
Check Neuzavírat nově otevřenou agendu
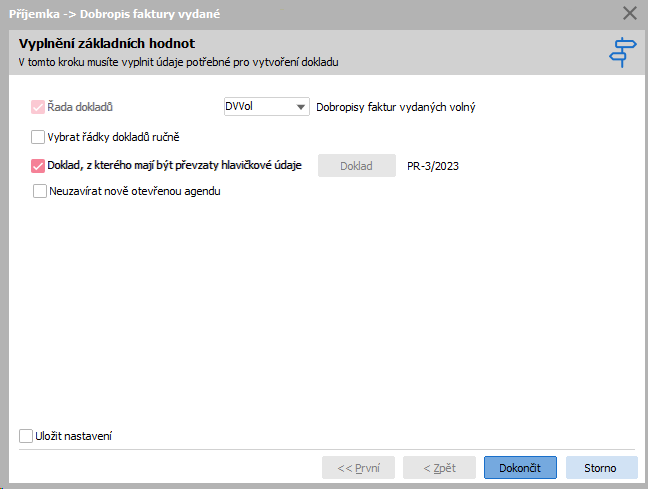coord(40,191)
